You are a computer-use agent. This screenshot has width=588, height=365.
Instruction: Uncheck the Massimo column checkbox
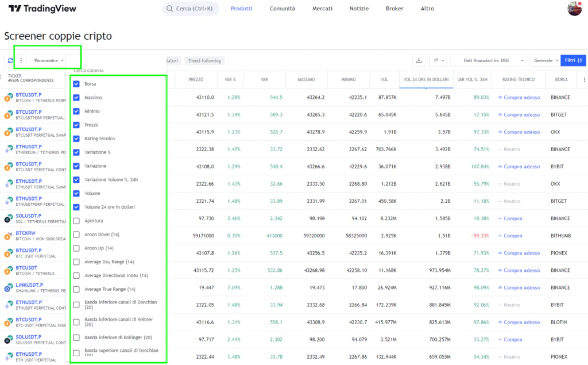pos(76,98)
